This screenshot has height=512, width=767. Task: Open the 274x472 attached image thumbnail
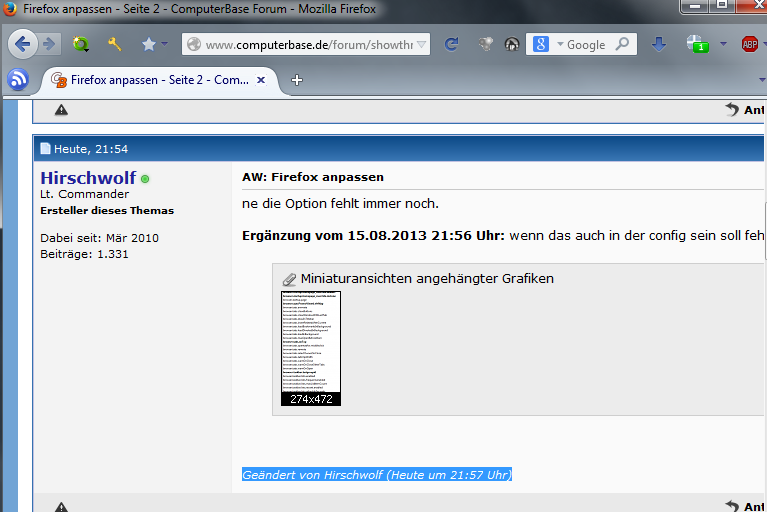click(311, 348)
